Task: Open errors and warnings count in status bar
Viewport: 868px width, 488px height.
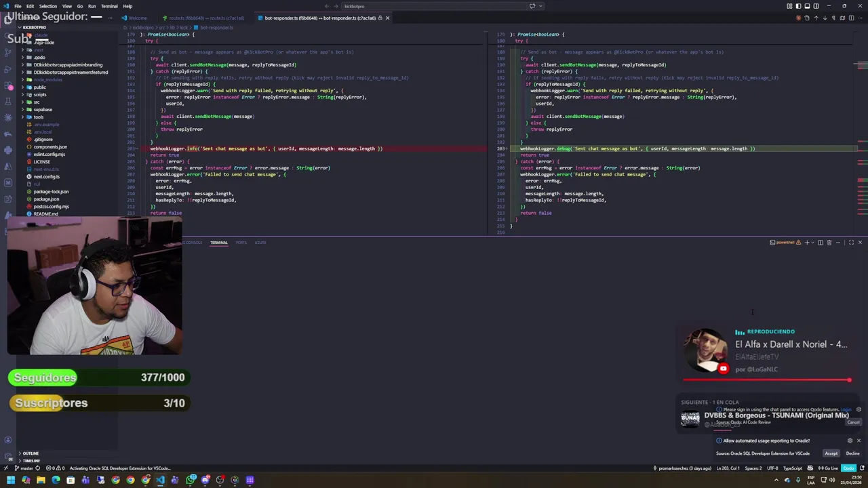Action: (55, 468)
